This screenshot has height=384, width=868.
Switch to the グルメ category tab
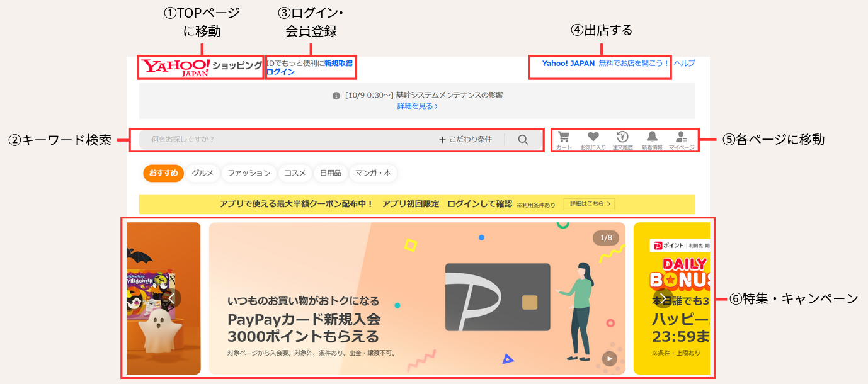(x=203, y=173)
